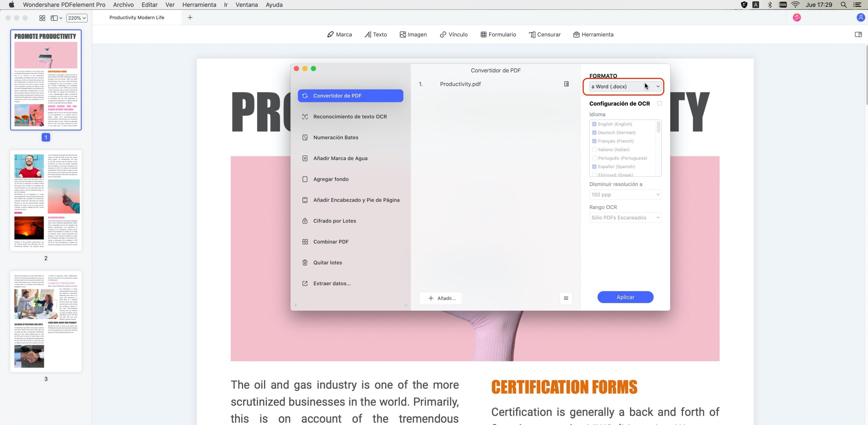
Task: Open the Archivo menu
Action: (123, 5)
